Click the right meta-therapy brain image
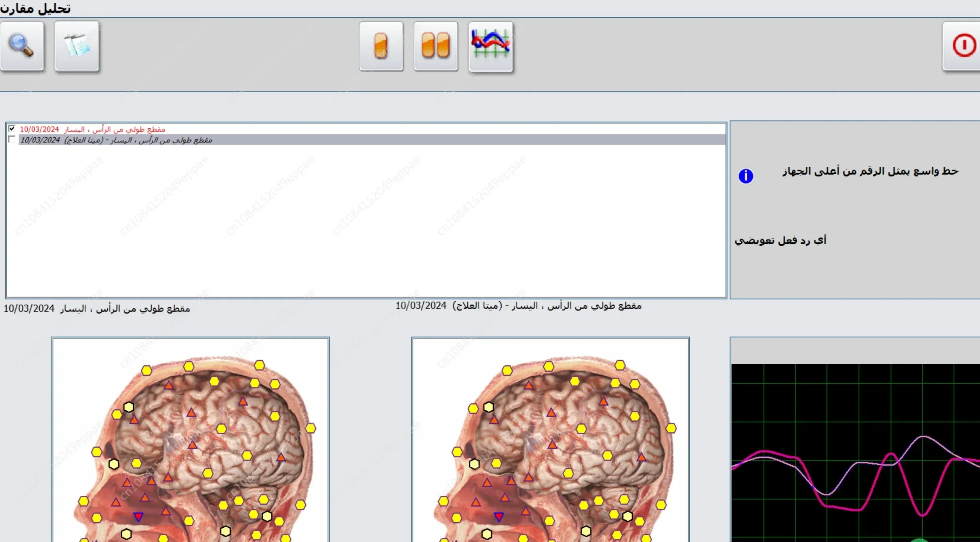 tap(550, 440)
